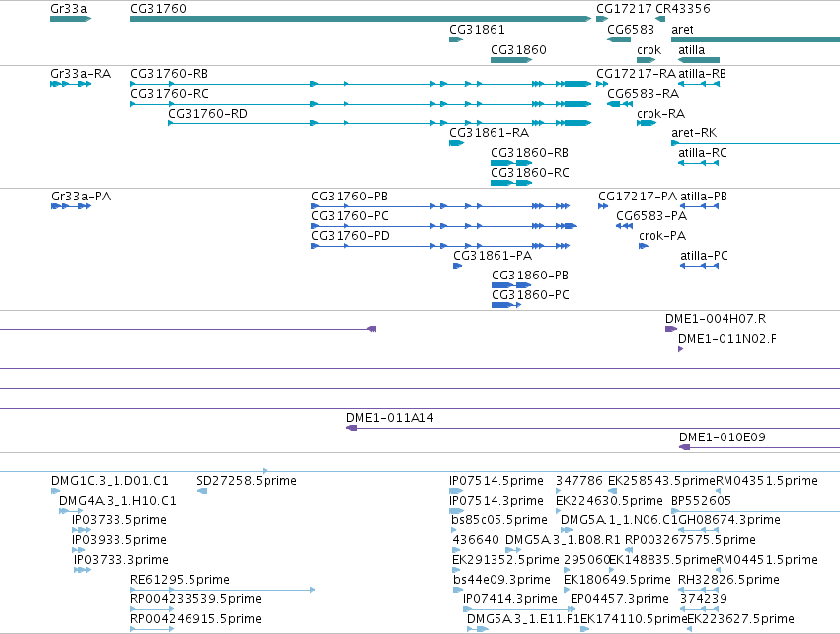Click the aret-RK transcript label

tap(694, 133)
